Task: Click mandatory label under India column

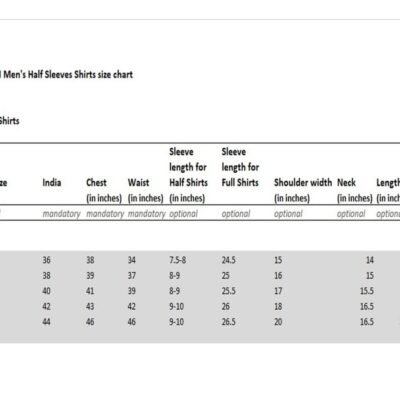Action: (x=61, y=214)
